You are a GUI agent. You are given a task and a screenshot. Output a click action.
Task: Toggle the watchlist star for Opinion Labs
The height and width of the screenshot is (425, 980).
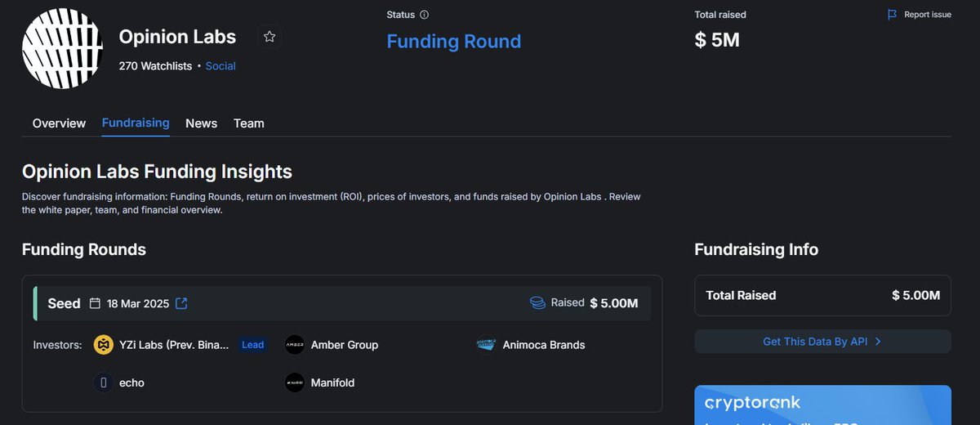(x=269, y=37)
